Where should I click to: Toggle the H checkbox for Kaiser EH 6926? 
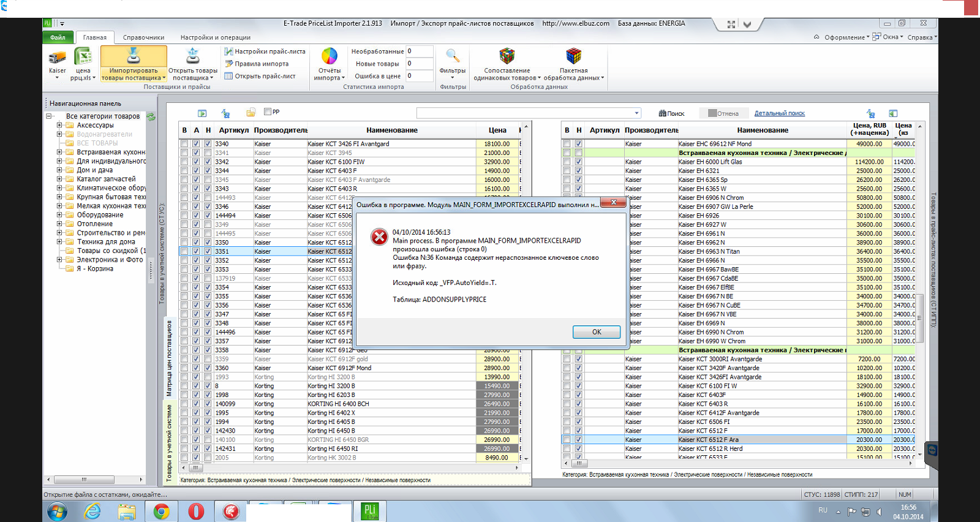tap(578, 216)
